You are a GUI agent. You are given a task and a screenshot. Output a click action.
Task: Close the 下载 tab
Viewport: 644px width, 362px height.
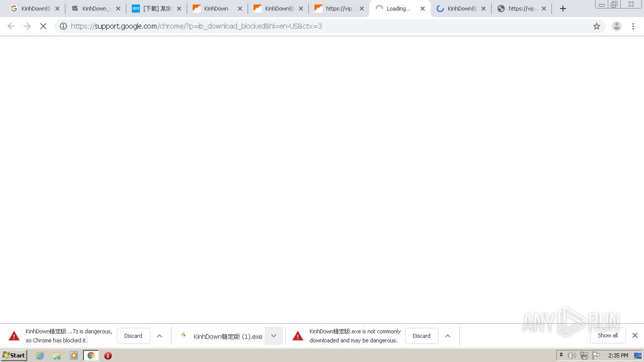click(x=179, y=9)
